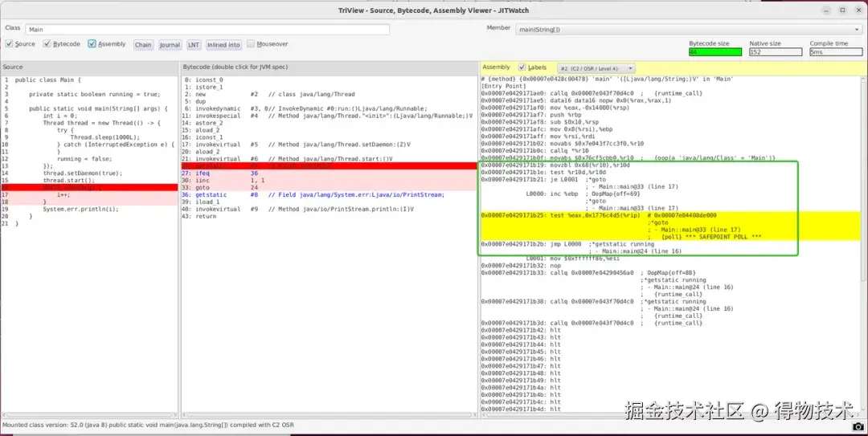Toggle the Bytecode pane checkbox
This screenshot has width=868, height=436.
(47, 43)
